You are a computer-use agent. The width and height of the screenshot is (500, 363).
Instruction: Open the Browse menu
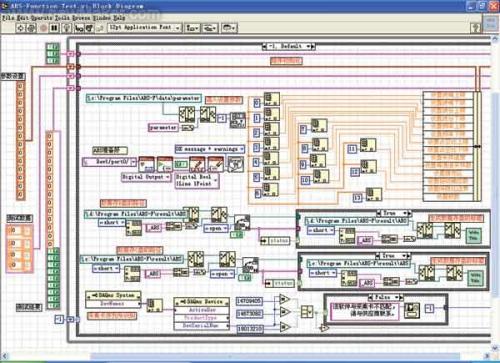[81, 17]
